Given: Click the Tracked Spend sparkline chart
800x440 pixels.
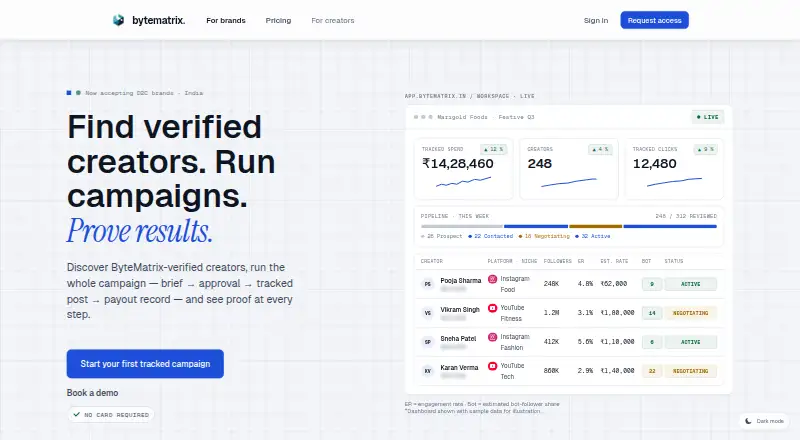Looking at the screenshot, I should (x=463, y=182).
